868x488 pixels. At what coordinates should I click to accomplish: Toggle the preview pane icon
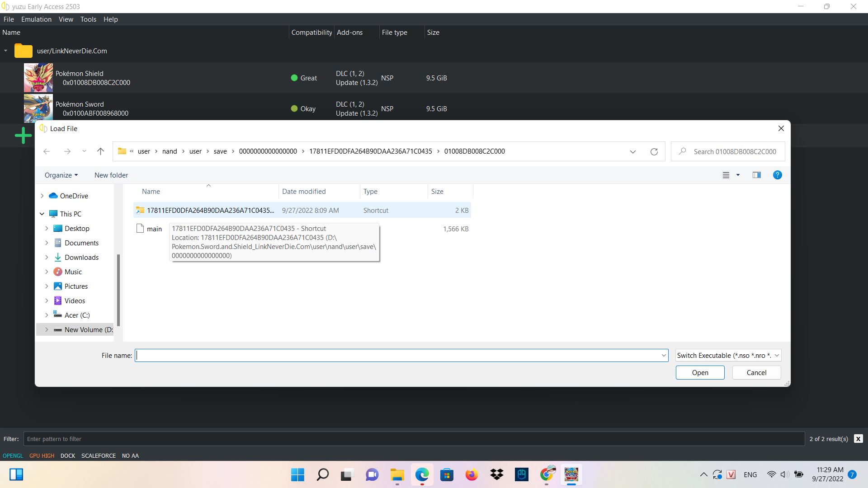(x=756, y=175)
